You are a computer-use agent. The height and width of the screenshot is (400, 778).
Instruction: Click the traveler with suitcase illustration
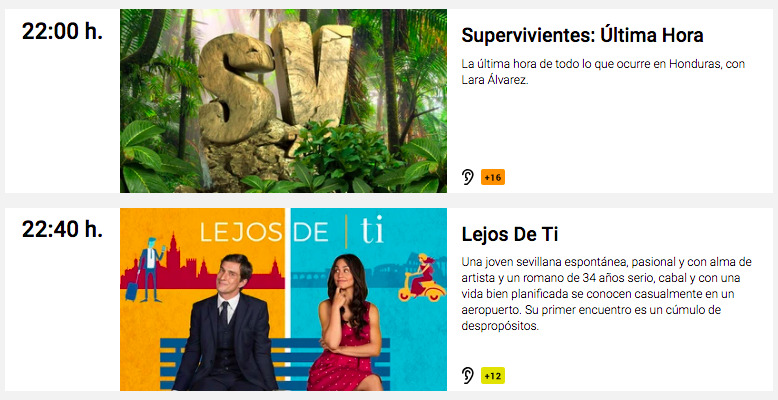coord(145,269)
